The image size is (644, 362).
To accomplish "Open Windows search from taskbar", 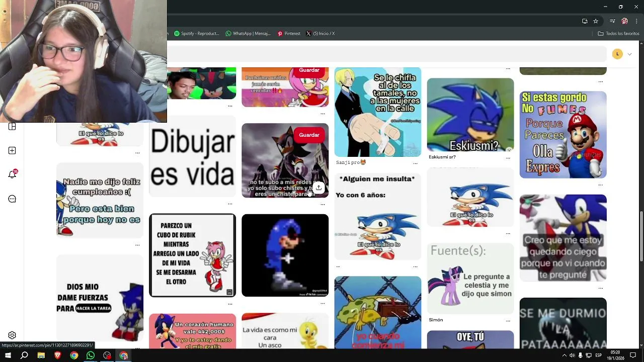I will pos(24,355).
